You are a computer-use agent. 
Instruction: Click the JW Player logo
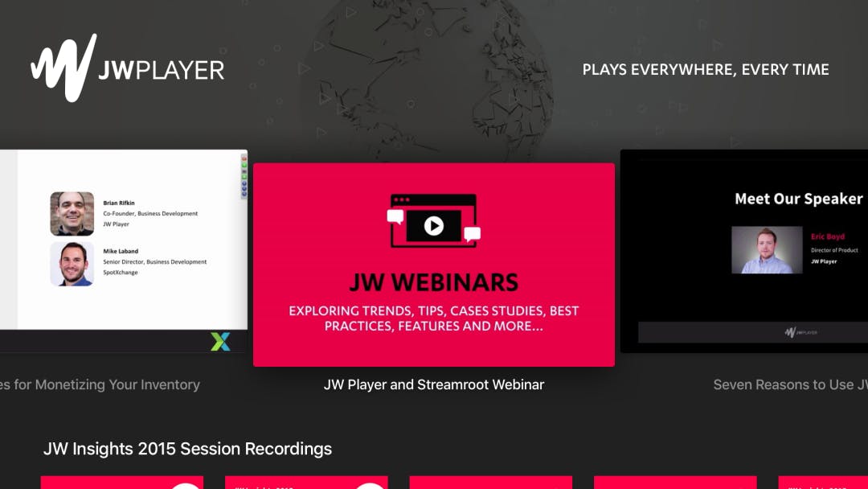127,68
